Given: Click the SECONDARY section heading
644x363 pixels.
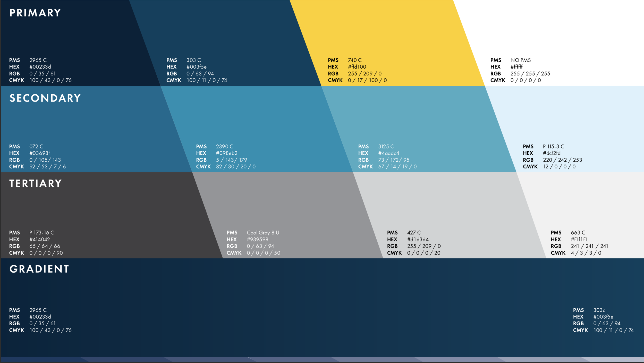Looking at the screenshot, I should coord(45,98).
